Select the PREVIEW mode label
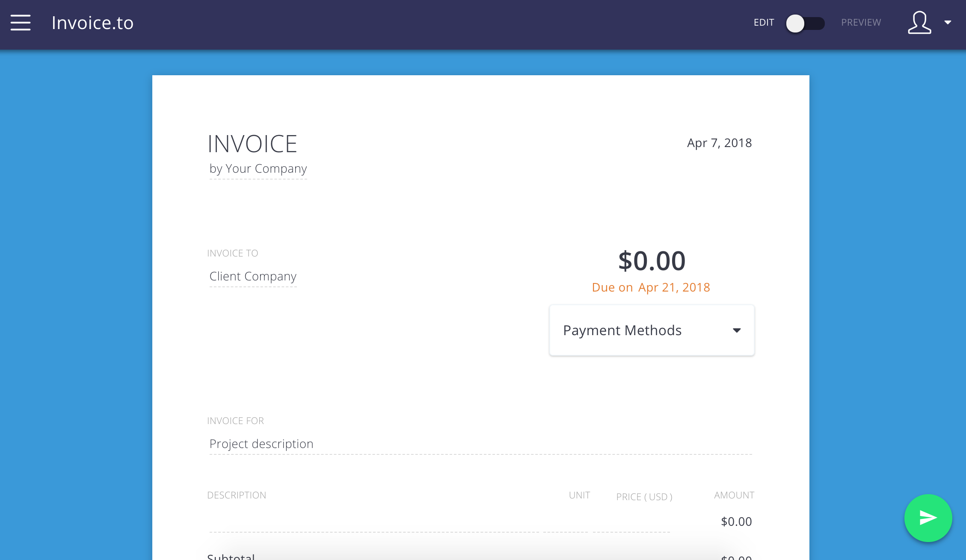Viewport: 966px width, 560px height. coord(861,23)
